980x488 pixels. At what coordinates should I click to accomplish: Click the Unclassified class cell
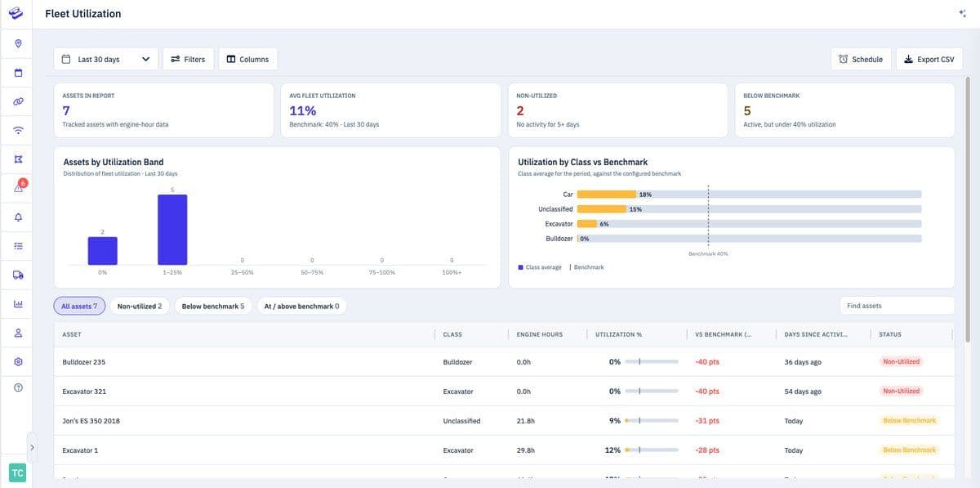(x=461, y=421)
